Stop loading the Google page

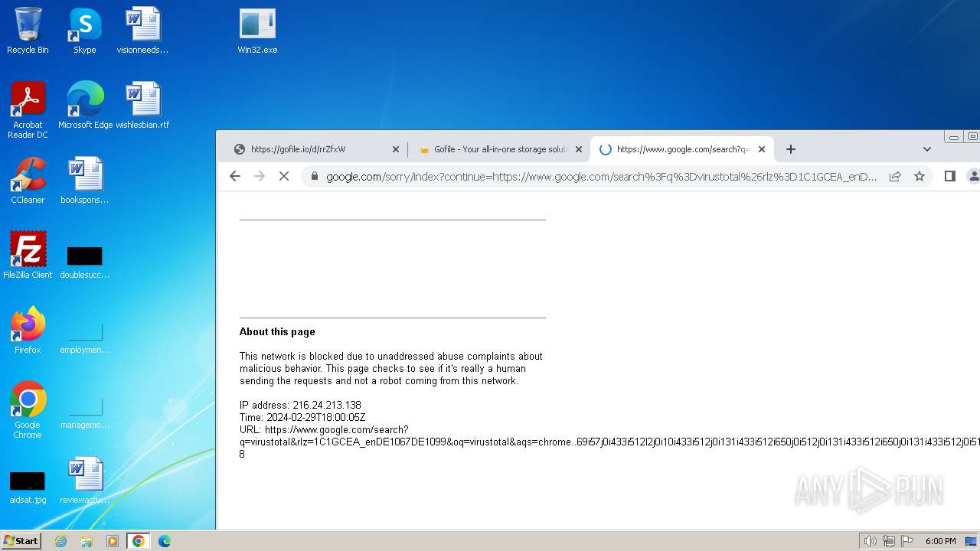point(283,176)
